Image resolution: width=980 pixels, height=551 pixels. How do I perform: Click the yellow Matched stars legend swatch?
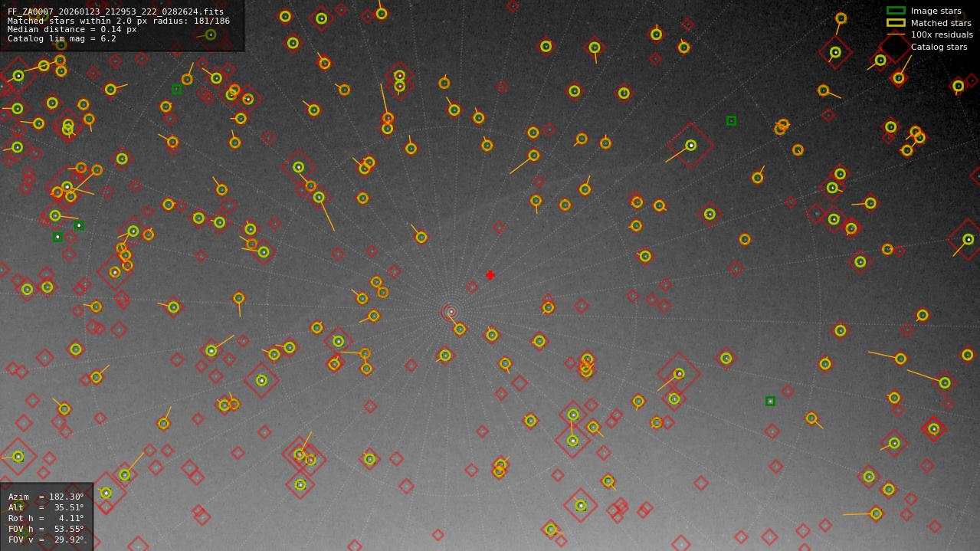click(896, 23)
